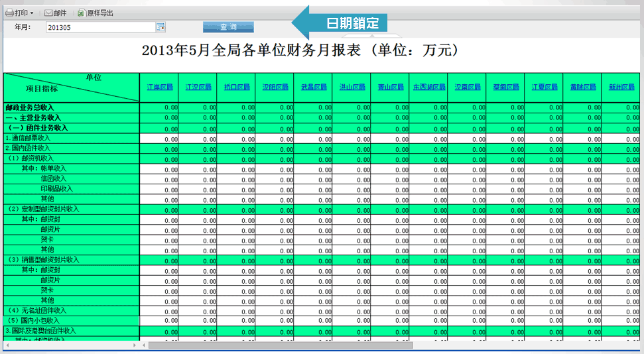Open the 江岸区局 column link

point(160,87)
